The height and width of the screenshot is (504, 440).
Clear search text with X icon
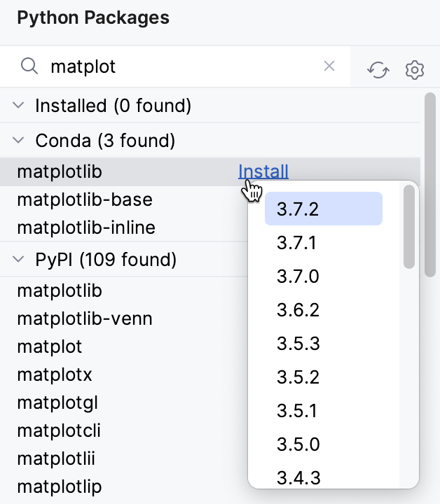[329, 66]
